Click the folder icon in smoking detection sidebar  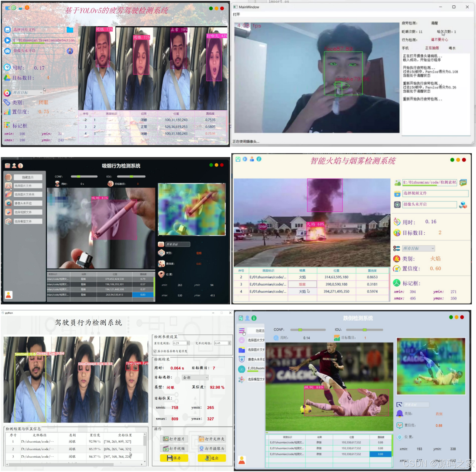(8, 194)
